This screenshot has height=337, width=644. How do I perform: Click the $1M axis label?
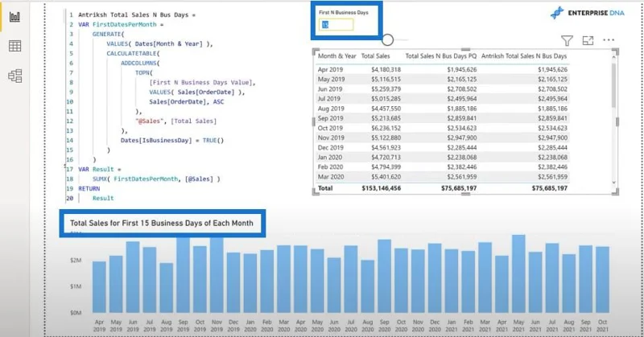pyautogui.click(x=76, y=286)
